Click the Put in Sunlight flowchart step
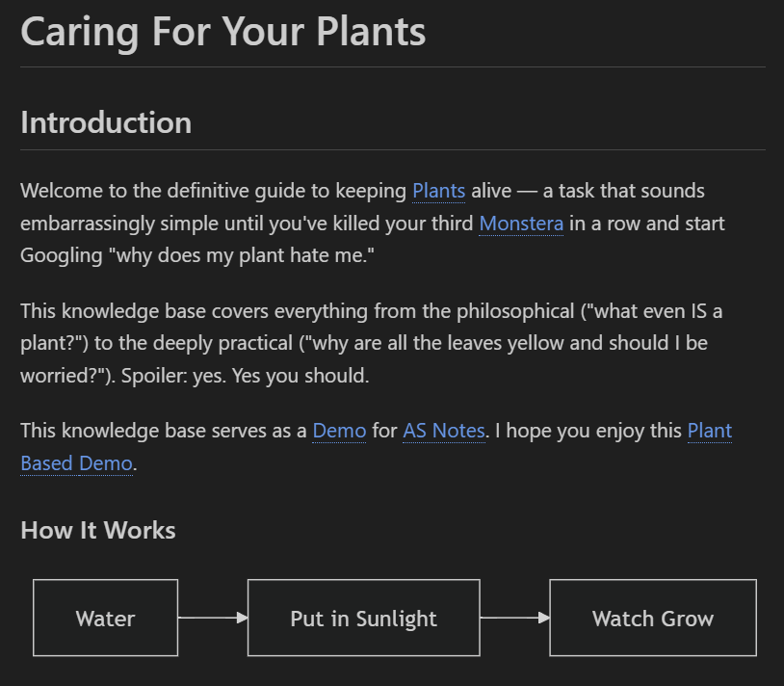 [x=363, y=618]
